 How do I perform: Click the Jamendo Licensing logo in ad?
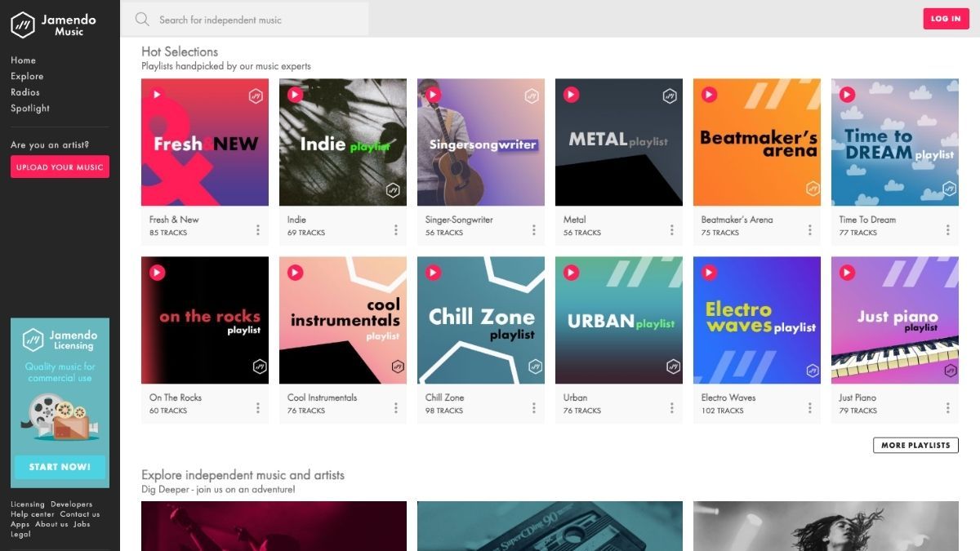60,340
